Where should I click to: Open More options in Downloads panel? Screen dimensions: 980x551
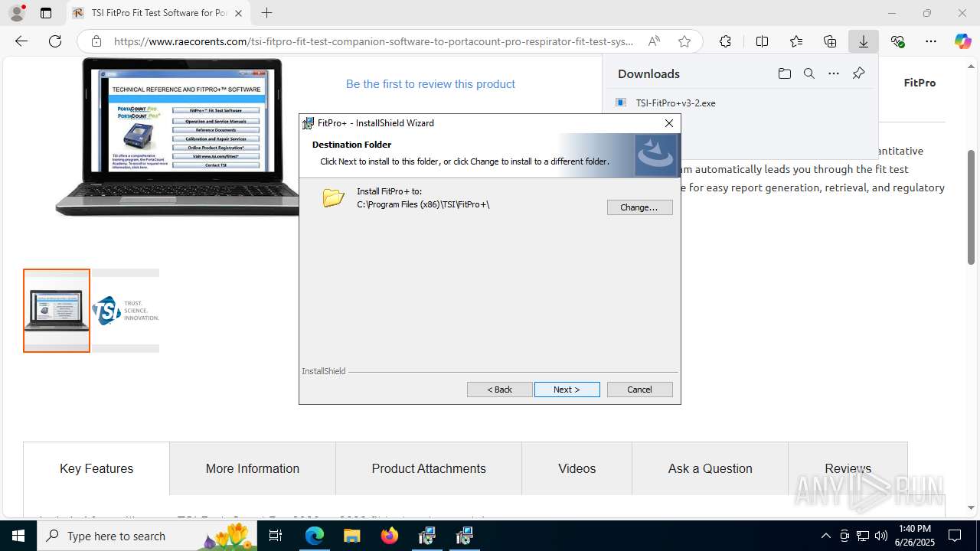[x=834, y=73]
